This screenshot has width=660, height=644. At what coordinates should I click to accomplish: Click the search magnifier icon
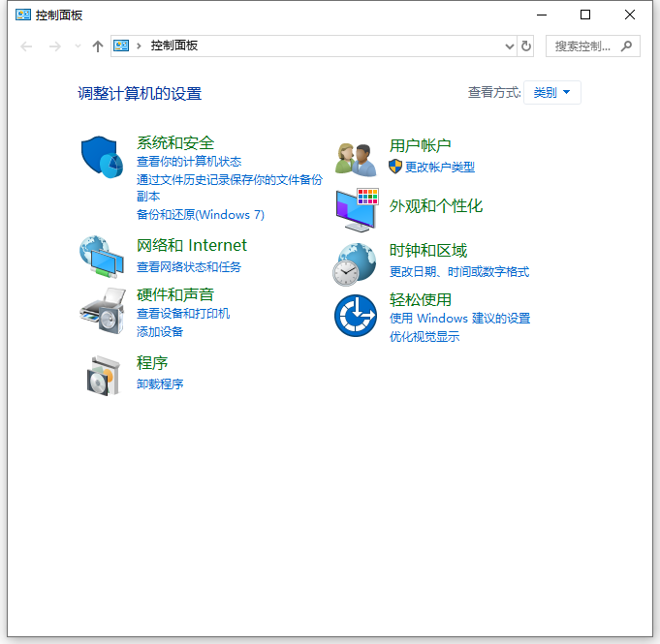coord(626,46)
